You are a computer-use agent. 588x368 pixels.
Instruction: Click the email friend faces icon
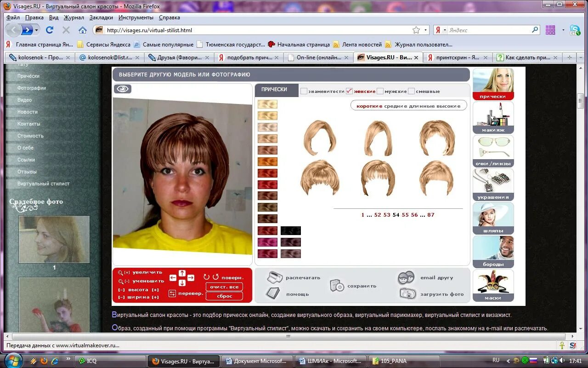click(406, 278)
